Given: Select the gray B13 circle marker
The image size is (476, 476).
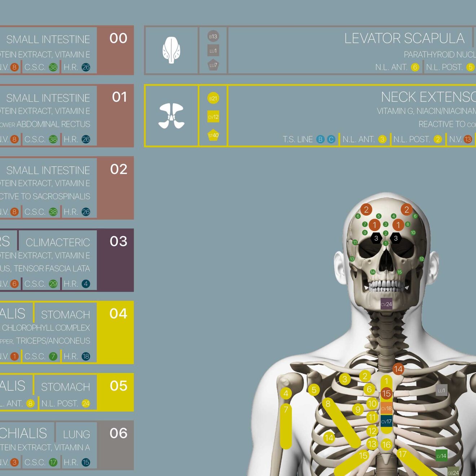Looking at the screenshot, I should [213, 36].
